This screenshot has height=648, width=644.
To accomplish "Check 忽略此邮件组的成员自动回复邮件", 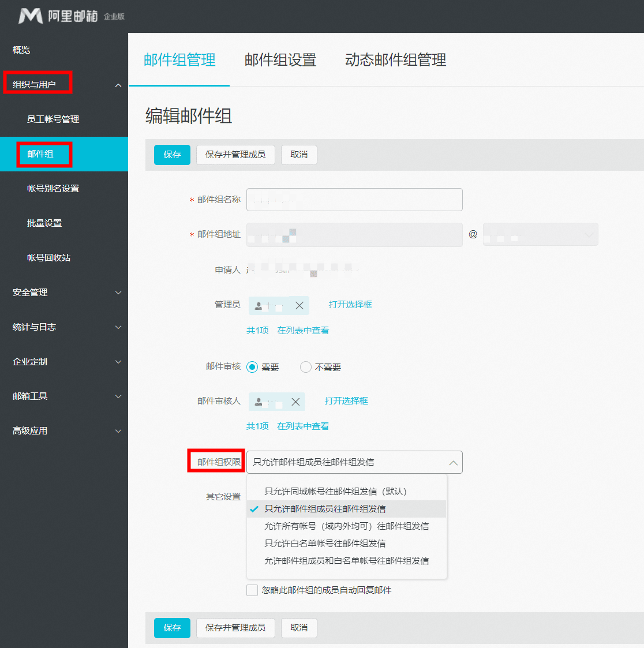I will pos(252,590).
